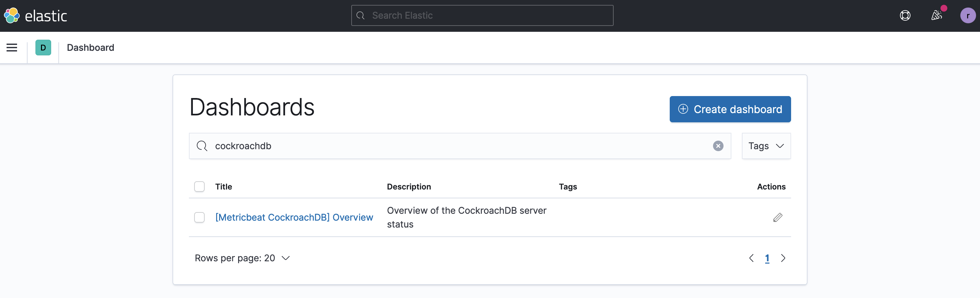Open the Tags filter dropdown
Viewport: 980px width, 298px height.
click(766, 146)
